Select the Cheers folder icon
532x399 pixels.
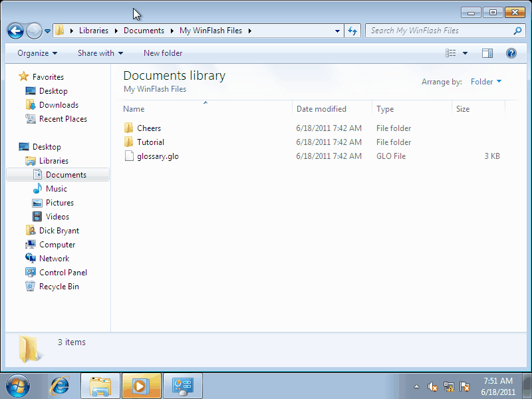[128, 128]
